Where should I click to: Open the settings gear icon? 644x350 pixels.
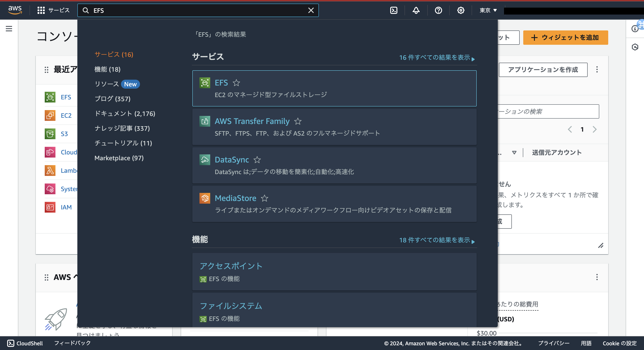tap(460, 10)
